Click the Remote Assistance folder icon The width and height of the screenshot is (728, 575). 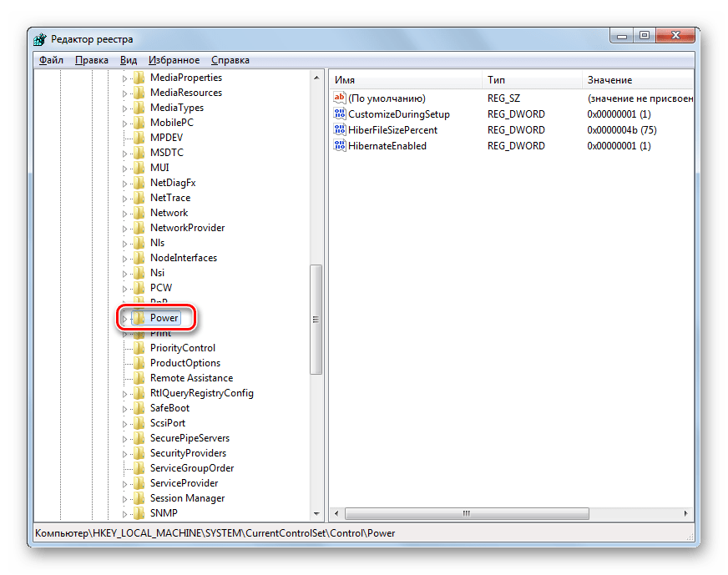click(139, 378)
